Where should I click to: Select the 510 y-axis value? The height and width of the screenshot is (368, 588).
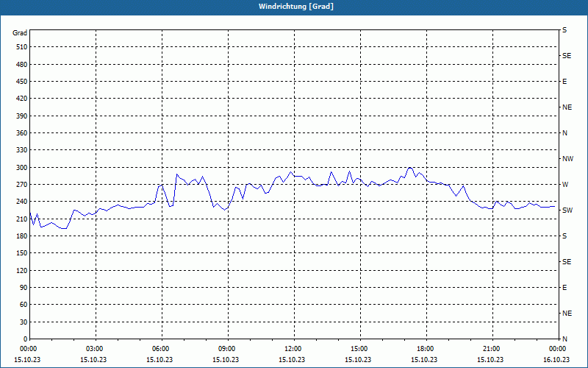[22, 47]
